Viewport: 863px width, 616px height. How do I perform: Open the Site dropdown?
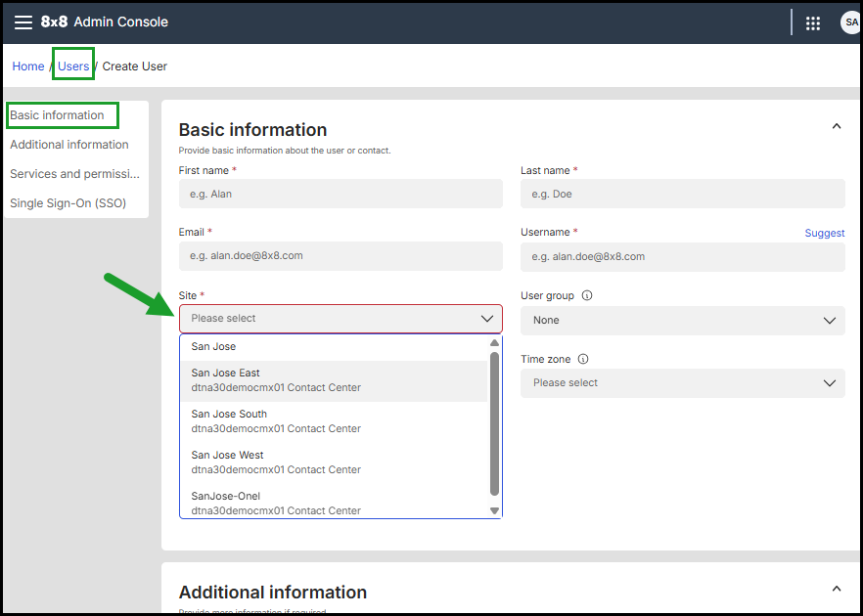[x=341, y=319]
